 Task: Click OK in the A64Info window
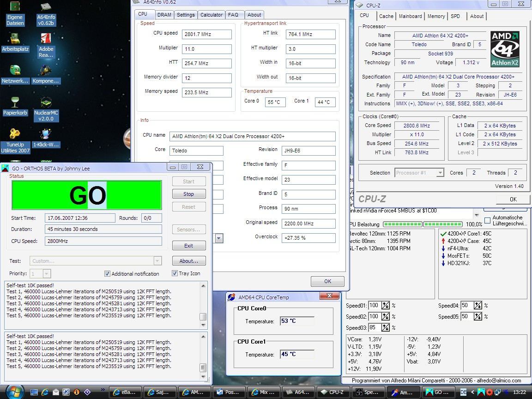[x=327, y=281]
